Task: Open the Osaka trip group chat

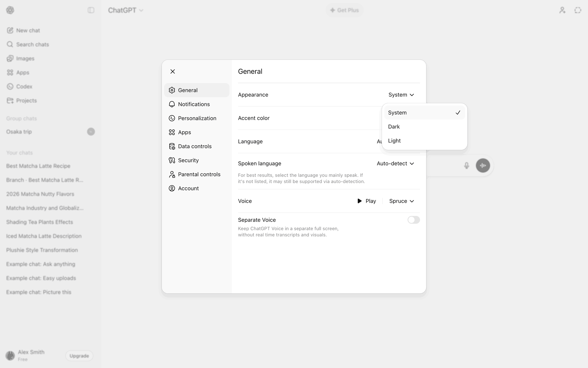Action: (x=50, y=132)
